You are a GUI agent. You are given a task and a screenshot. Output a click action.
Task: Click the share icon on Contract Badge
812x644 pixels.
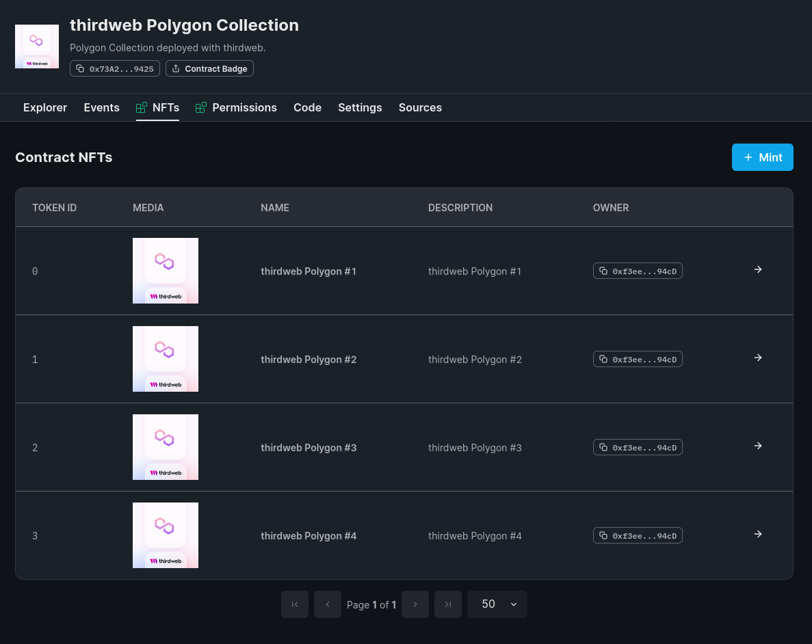pyautogui.click(x=176, y=68)
